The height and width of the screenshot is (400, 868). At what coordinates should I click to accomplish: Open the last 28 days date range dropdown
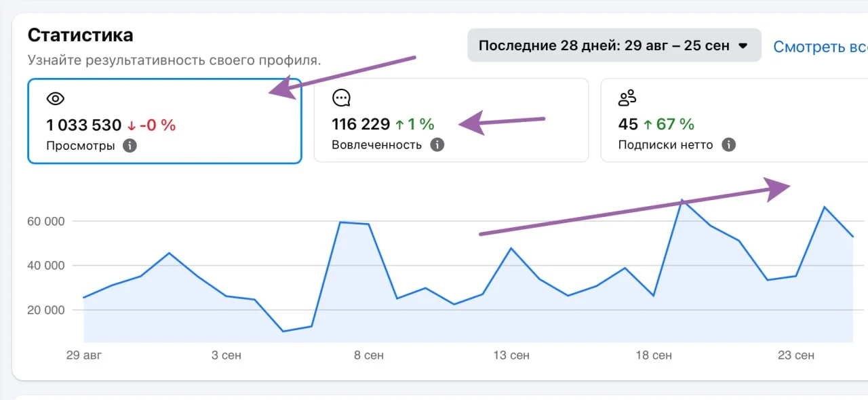pos(614,45)
